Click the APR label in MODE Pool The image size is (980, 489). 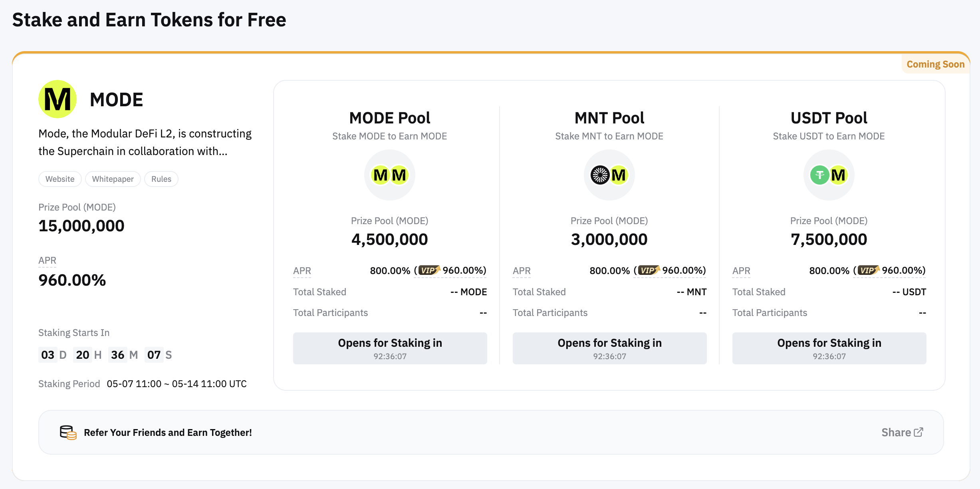pos(302,271)
